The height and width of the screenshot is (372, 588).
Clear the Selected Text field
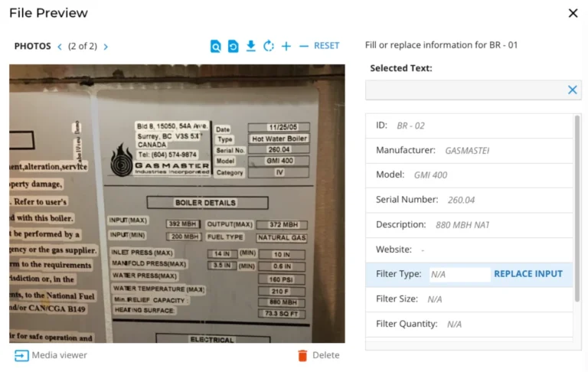click(x=572, y=90)
